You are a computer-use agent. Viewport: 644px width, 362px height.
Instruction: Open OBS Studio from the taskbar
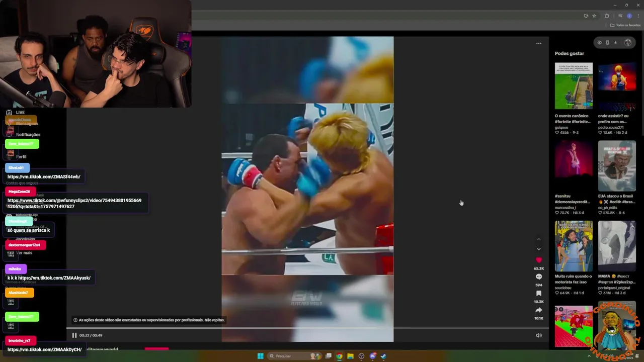pyautogui.click(x=361, y=356)
